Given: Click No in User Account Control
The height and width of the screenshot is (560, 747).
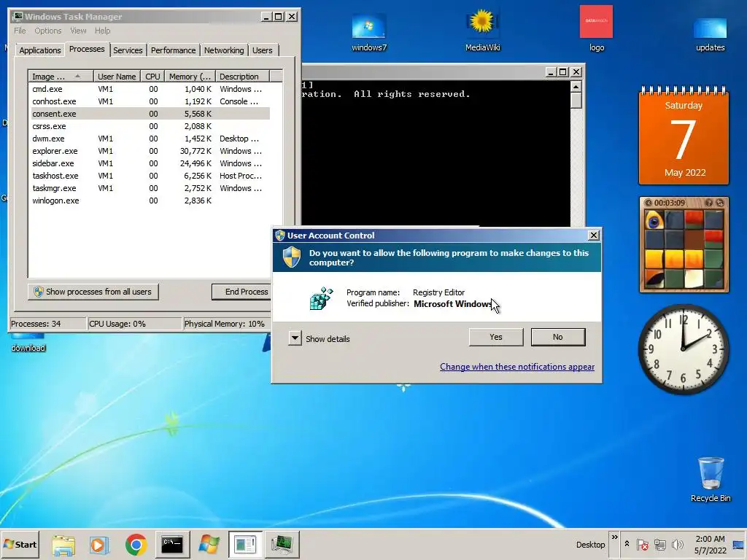Looking at the screenshot, I should [558, 337].
